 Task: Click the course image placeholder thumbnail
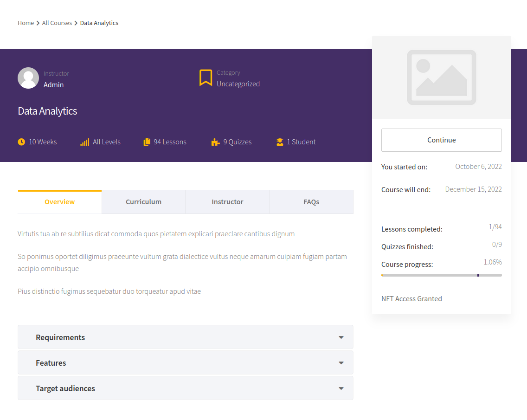point(442,78)
